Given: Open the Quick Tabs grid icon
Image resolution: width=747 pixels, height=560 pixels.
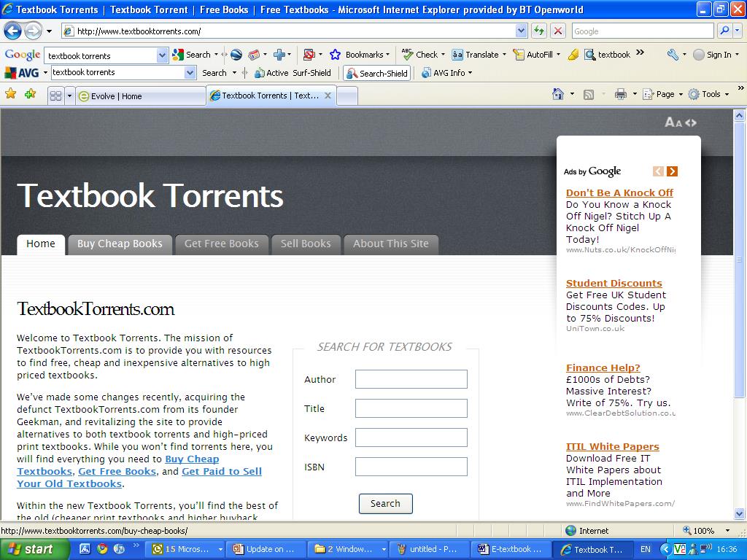Looking at the screenshot, I should (x=55, y=96).
